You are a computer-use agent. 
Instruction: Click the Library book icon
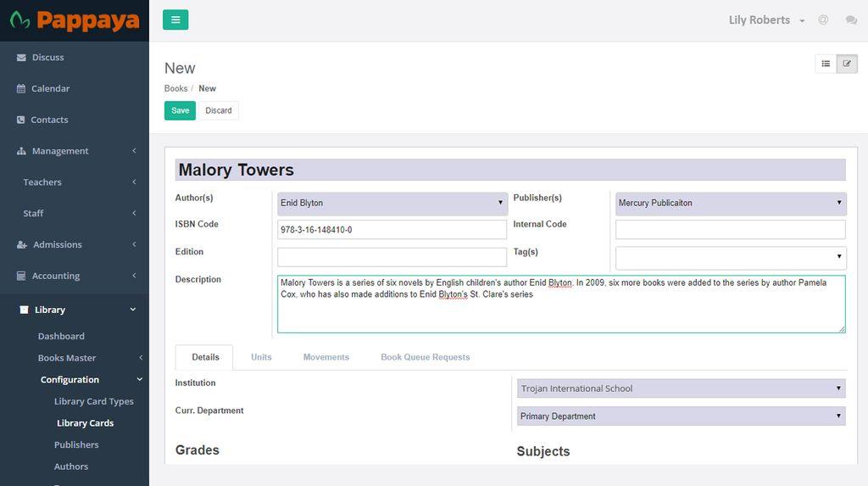pyautogui.click(x=24, y=310)
